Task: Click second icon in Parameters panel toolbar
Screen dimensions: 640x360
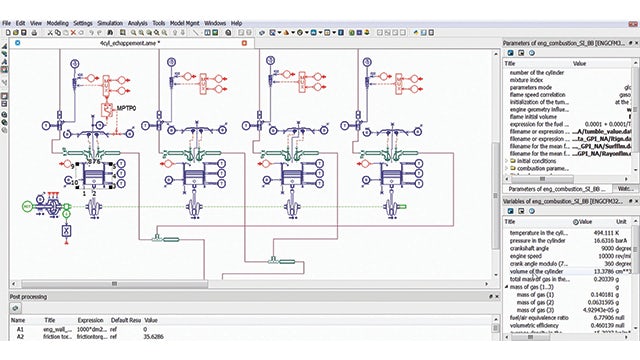Action: [521, 53]
